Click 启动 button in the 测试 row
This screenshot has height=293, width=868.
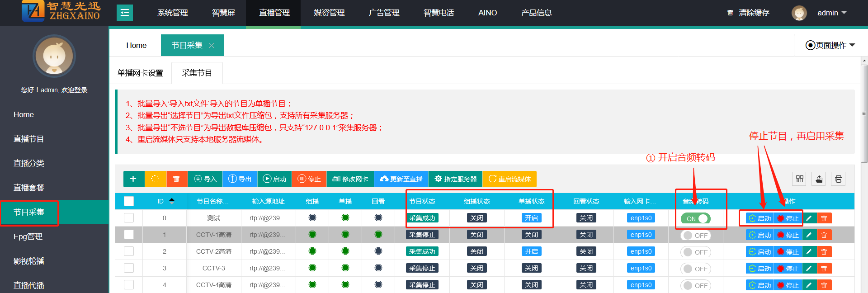point(760,218)
